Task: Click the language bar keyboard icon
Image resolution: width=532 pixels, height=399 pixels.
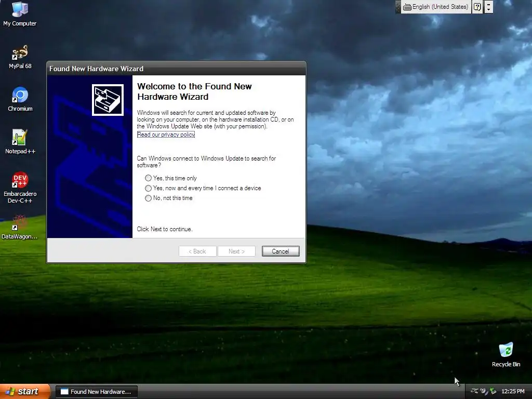Action: click(x=407, y=7)
